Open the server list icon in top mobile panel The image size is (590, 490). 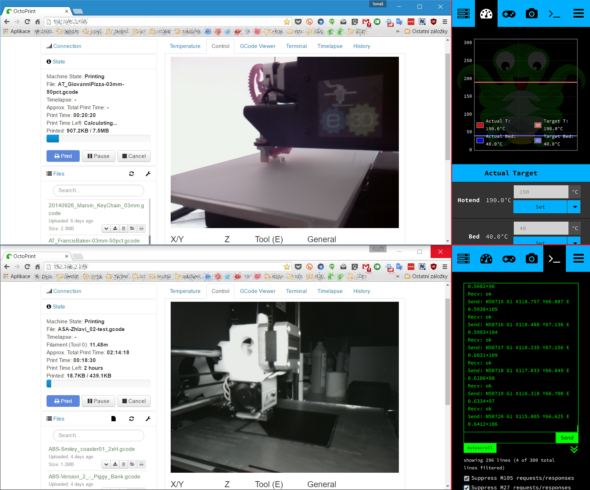pyautogui.click(x=463, y=14)
